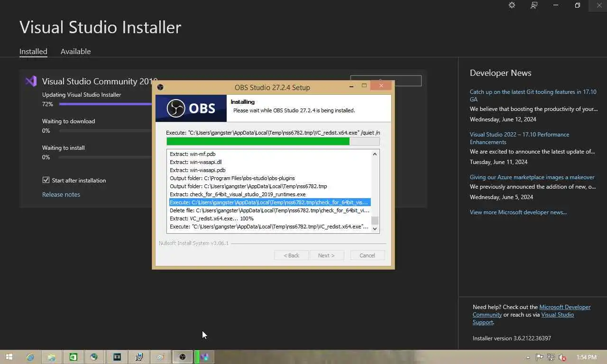The width and height of the screenshot is (607, 364).
Task: Click 'Waiting to install' status label
Action: point(63,147)
